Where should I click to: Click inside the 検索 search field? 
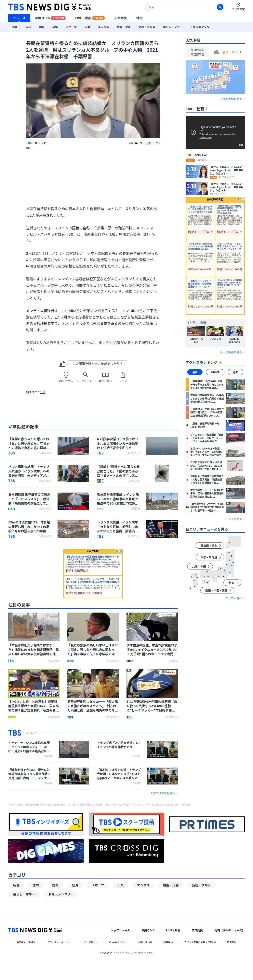coord(181,7)
